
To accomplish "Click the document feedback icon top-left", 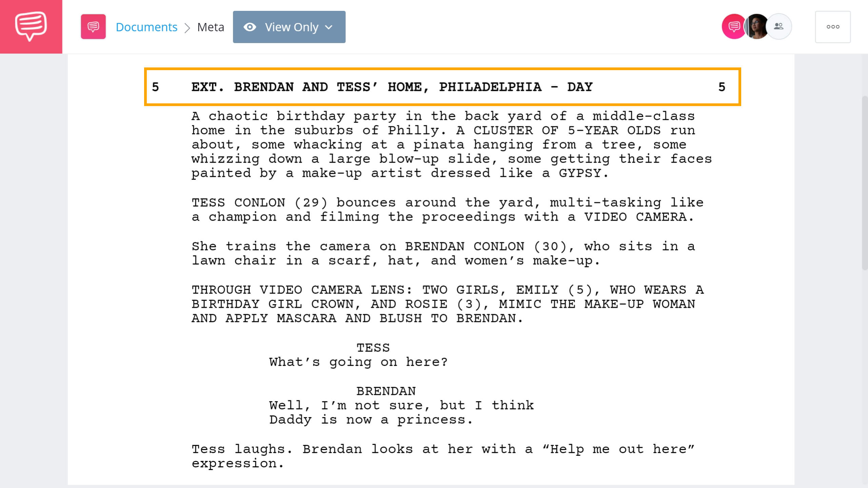I will tap(93, 27).
